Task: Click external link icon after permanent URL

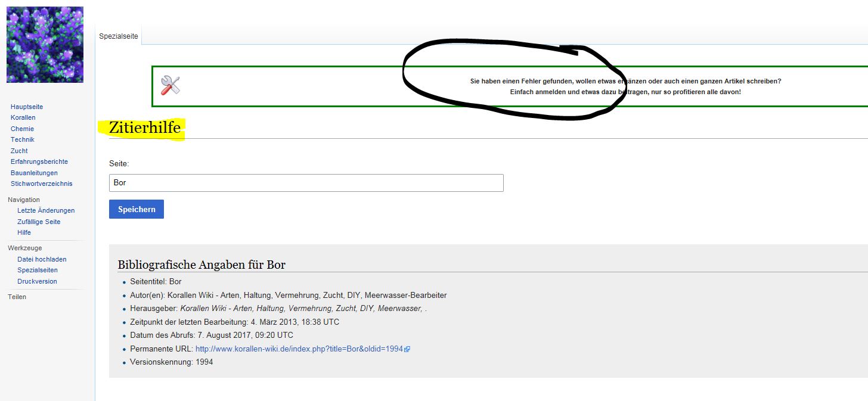Action: coord(407,349)
